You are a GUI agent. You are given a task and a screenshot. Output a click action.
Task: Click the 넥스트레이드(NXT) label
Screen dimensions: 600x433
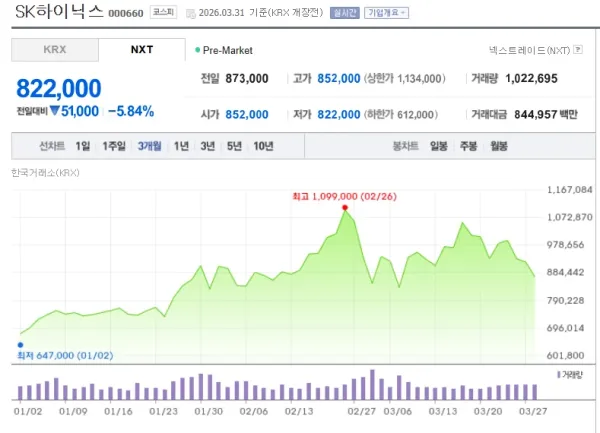coord(530,50)
